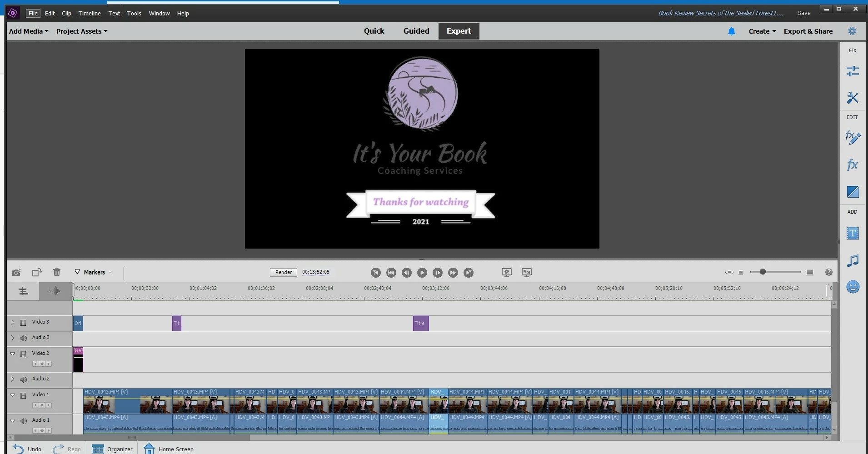868x454 pixels.
Task: Add keyframe on Audio 1 track
Action: pos(42,431)
